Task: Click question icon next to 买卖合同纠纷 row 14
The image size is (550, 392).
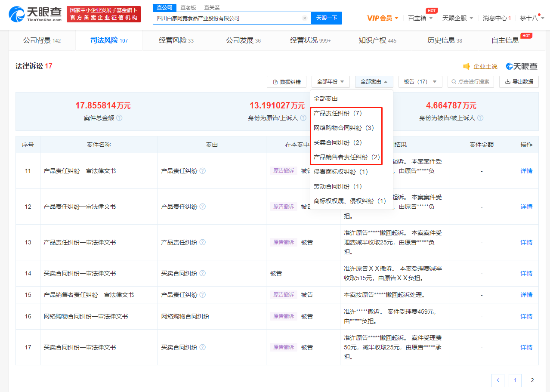Action: click(202, 273)
